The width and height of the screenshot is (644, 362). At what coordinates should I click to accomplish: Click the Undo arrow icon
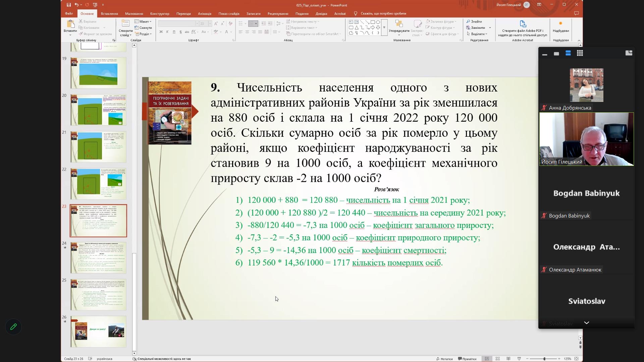(76, 5)
